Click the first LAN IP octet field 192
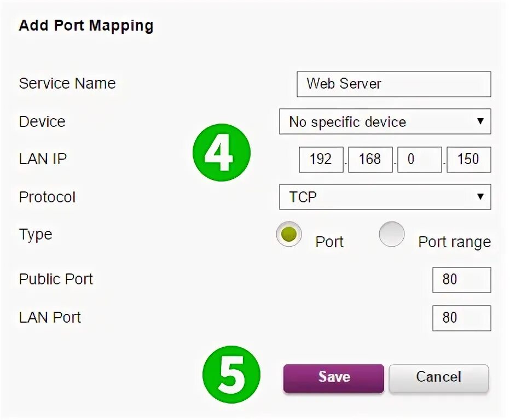The image size is (510, 420). [321, 160]
